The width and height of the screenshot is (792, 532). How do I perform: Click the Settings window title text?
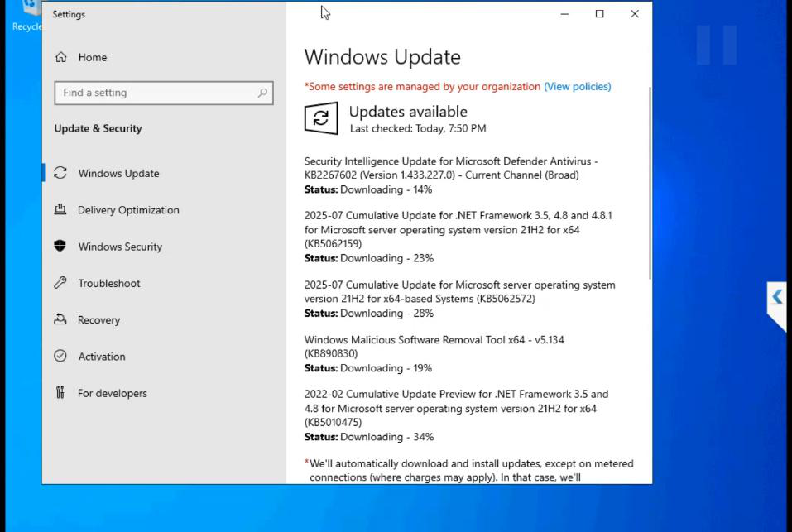pos(69,14)
